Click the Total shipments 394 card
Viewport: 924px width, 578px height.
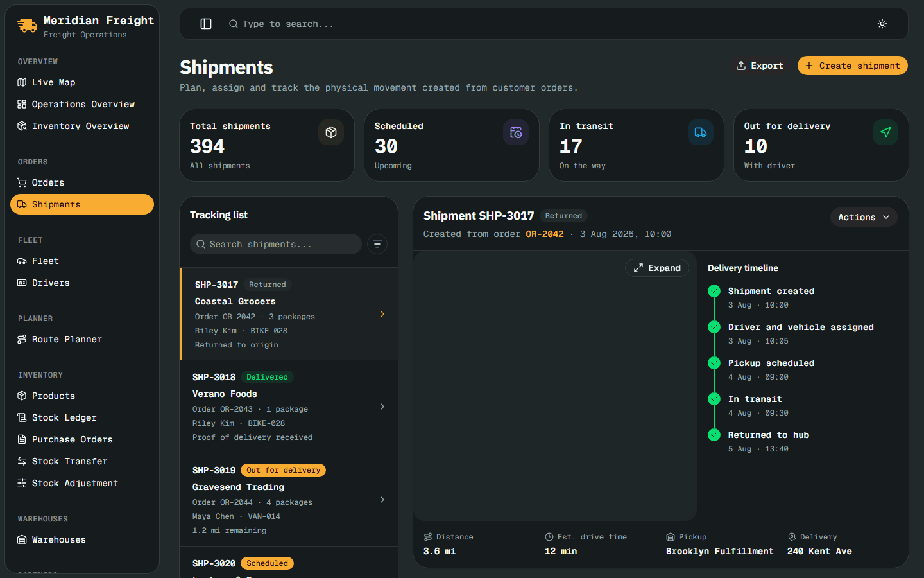point(267,145)
